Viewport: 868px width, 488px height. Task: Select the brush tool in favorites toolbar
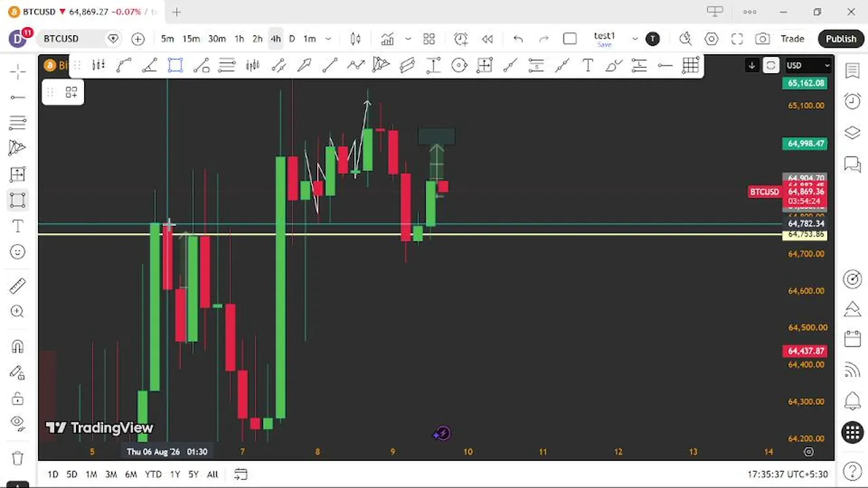(x=613, y=65)
